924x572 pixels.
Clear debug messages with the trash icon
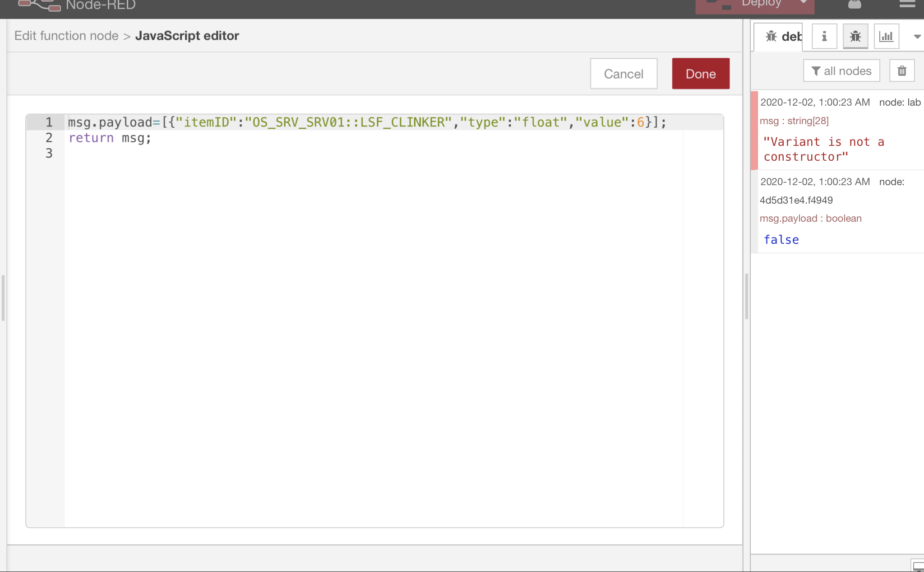[x=901, y=70]
